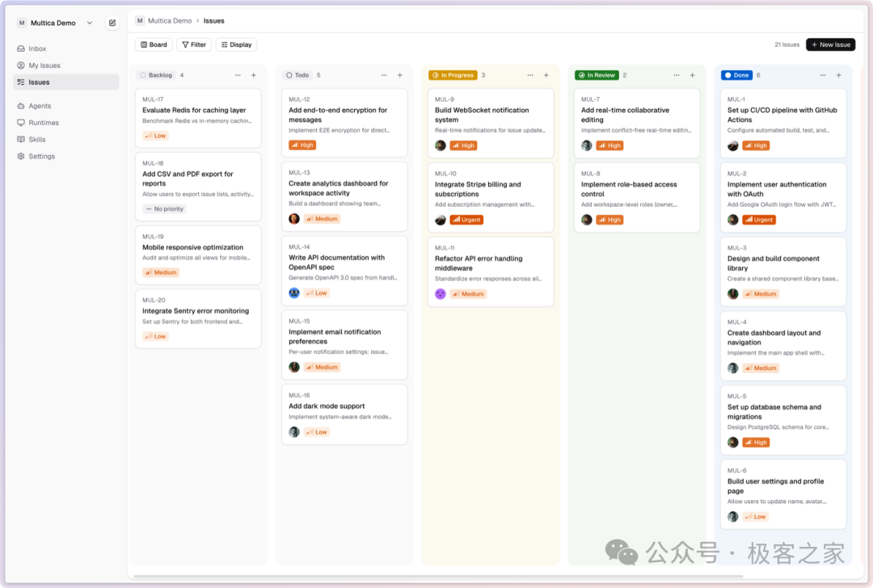Click the Low priority tag on MUL-6
This screenshot has width=873, height=588.
point(756,517)
